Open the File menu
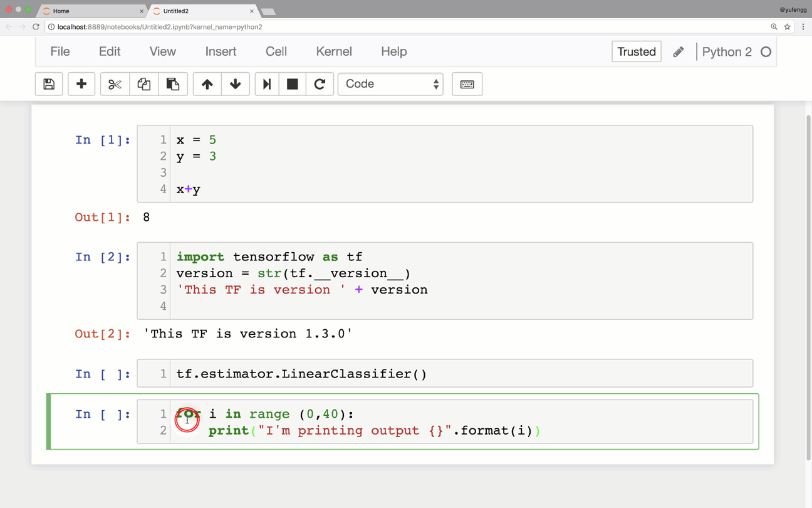The height and width of the screenshot is (508, 812). tap(60, 51)
